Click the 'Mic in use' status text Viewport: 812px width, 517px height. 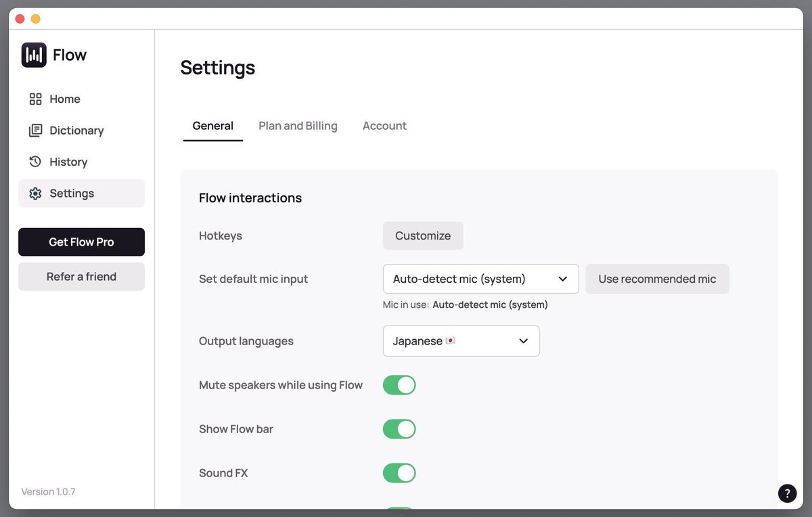coord(465,305)
